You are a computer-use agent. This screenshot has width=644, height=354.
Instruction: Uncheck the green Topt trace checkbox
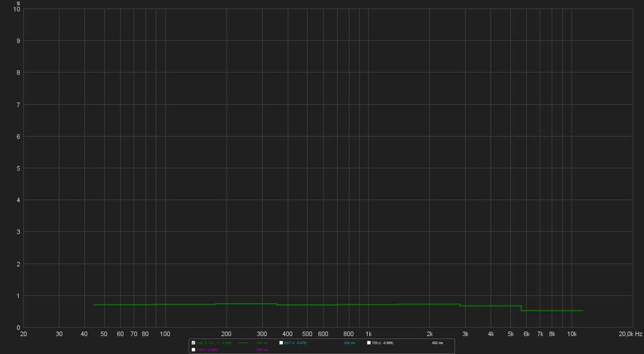point(193,343)
